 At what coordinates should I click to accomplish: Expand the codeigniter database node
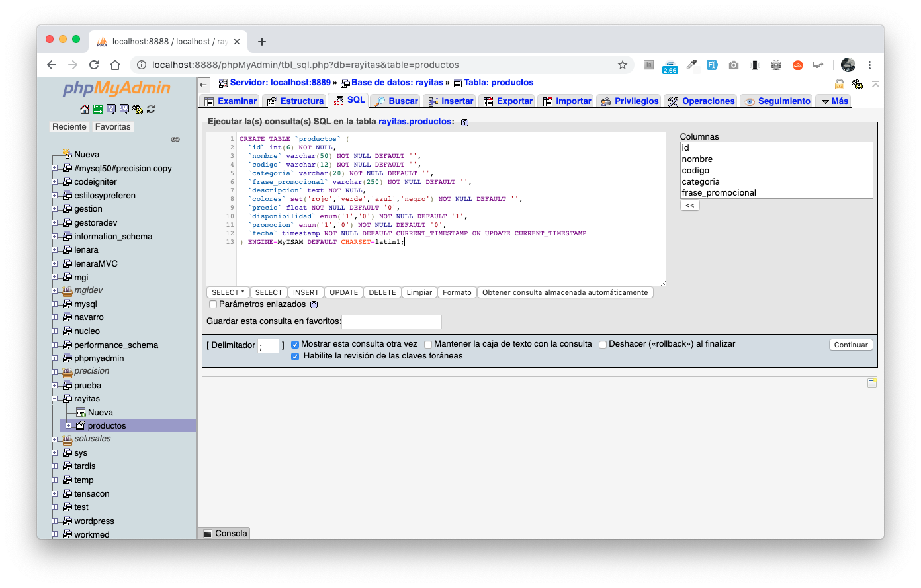click(55, 182)
